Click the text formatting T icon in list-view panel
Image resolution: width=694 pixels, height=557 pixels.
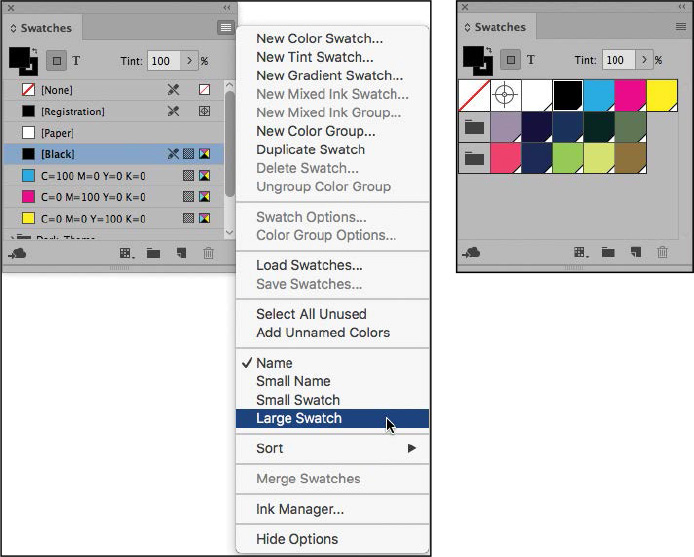pyautogui.click(x=75, y=61)
